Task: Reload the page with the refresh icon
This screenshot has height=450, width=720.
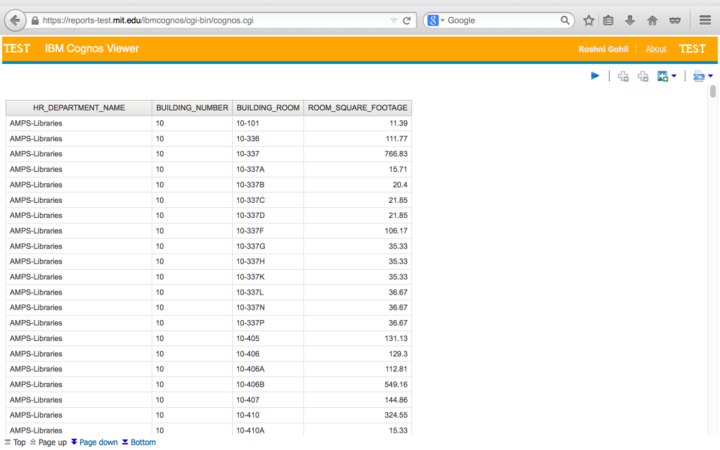Action: tap(407, 20)
